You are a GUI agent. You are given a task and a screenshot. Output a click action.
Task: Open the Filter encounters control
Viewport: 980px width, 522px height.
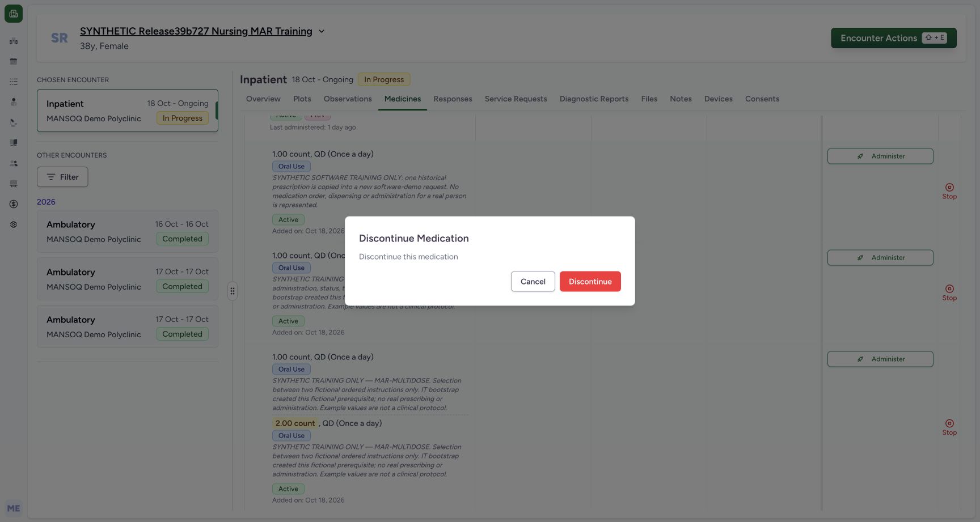pyautogui.click(x=62, y=177)
